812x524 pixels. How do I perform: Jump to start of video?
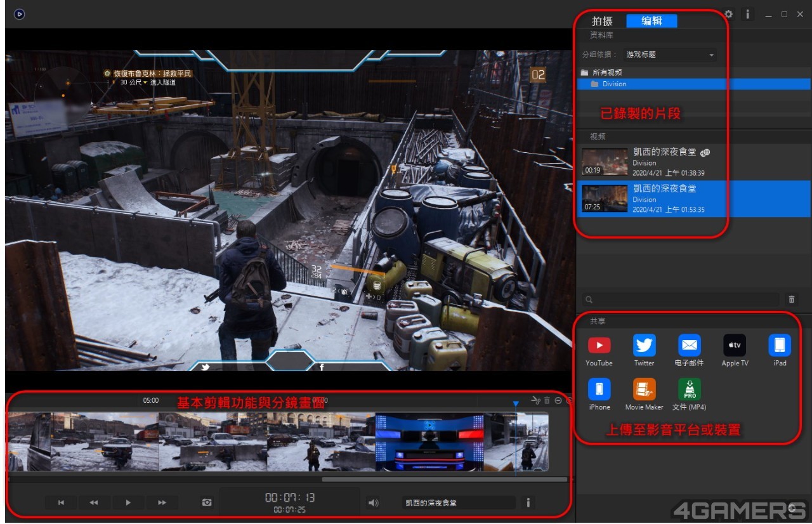tap(61, 502)
